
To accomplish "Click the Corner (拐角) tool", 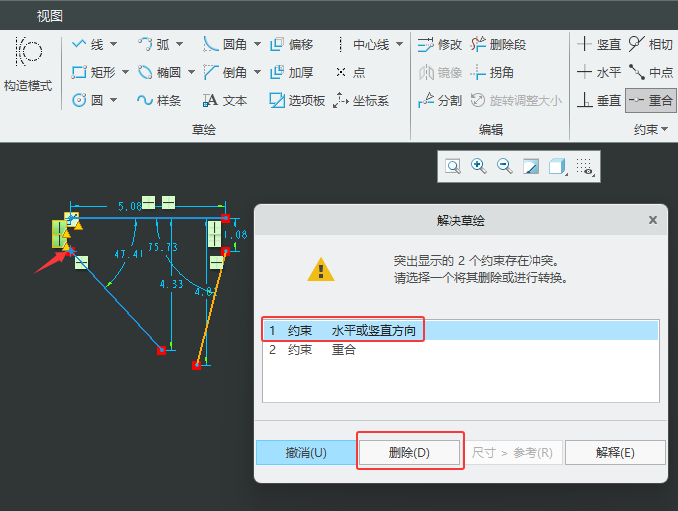I will point(492,72).
